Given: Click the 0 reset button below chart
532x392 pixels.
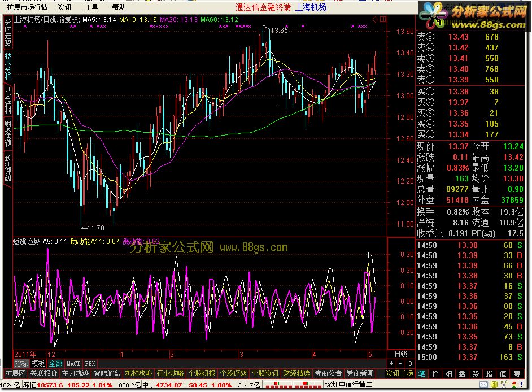Looking at the screenshot, I should click(x=410, y=364).
